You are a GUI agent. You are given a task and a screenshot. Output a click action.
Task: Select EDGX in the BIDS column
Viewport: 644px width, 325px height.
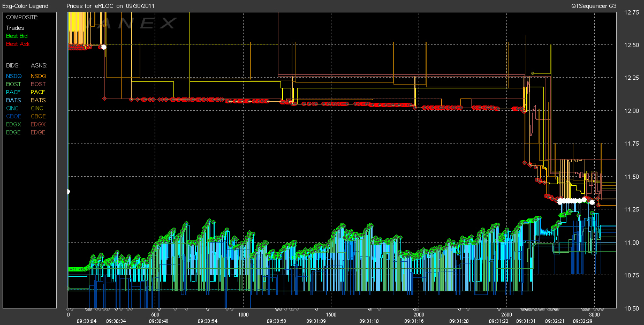click(x=14, y=124)
